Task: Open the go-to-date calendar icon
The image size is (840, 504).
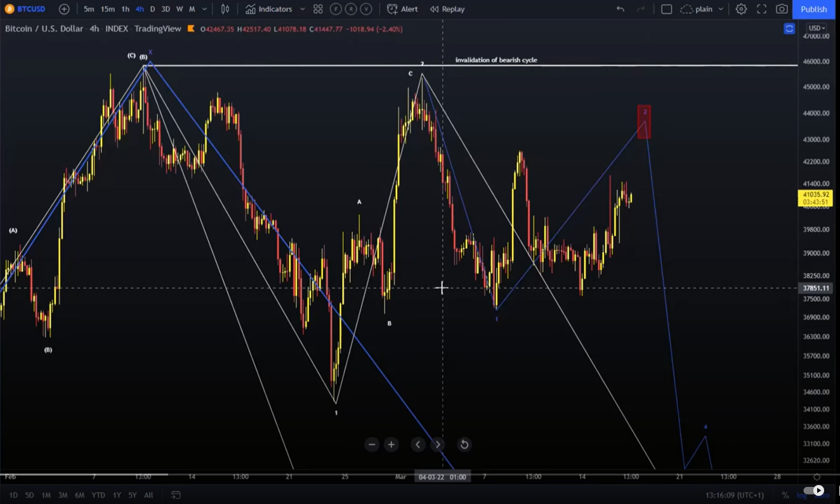Action: [x=176, y=495]
